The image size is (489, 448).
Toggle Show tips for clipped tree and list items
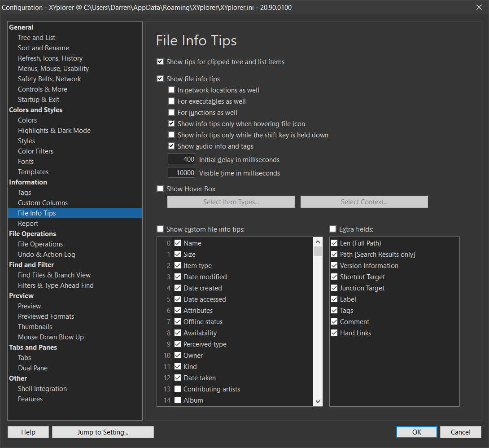[160, 61]
